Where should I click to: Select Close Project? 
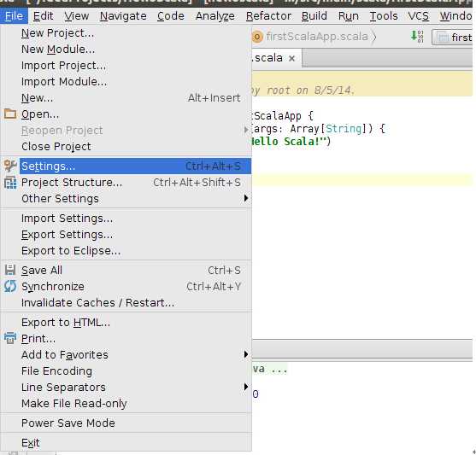point(126,146)
